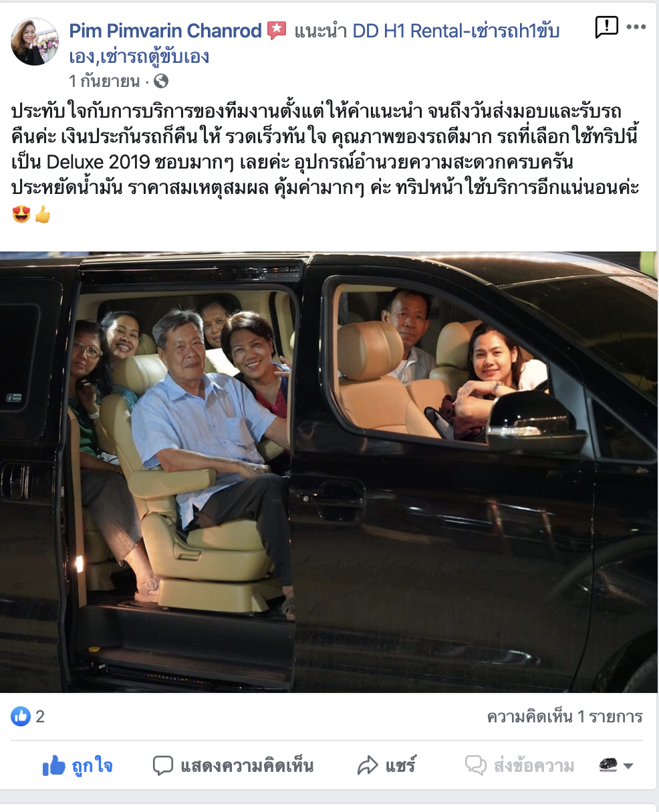Click the แชร์ share button
This screenshot has height=812, width=659.
point(387,766)
